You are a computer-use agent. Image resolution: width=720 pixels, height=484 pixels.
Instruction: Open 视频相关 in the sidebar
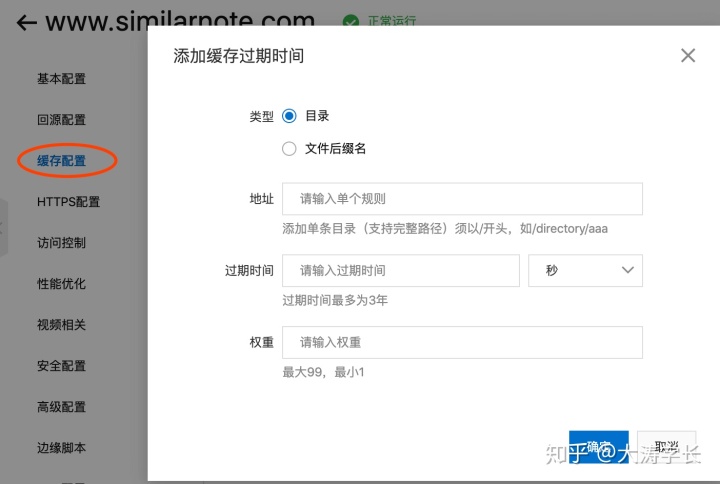point(62,325)
